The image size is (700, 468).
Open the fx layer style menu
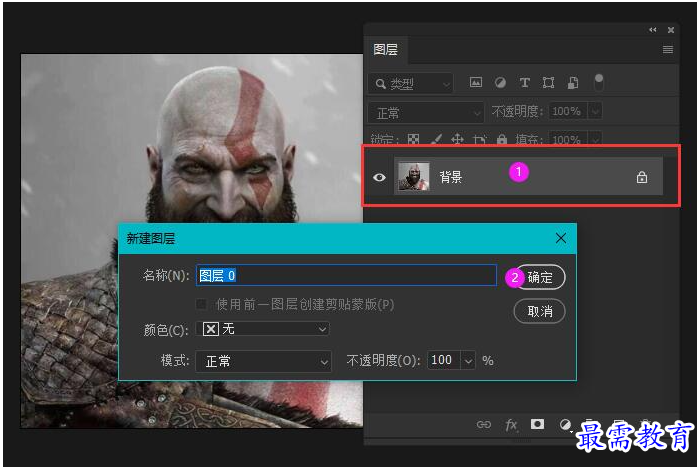[x=511, y=424]
